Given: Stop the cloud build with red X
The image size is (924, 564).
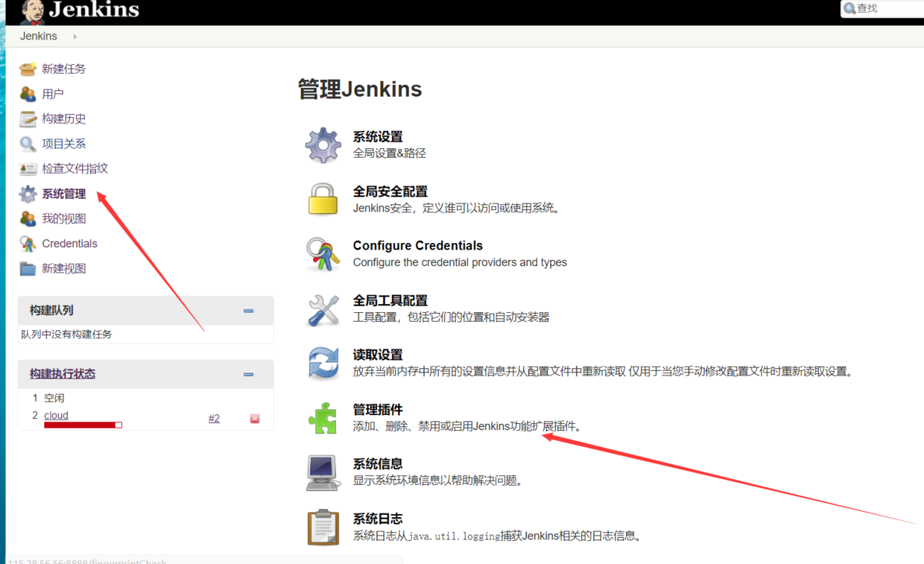Looking at the screenshot, I should tap(255, 419).
